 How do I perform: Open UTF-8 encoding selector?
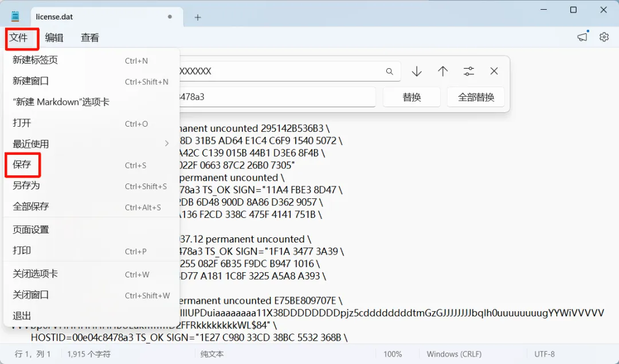click(x=544, y=354)
